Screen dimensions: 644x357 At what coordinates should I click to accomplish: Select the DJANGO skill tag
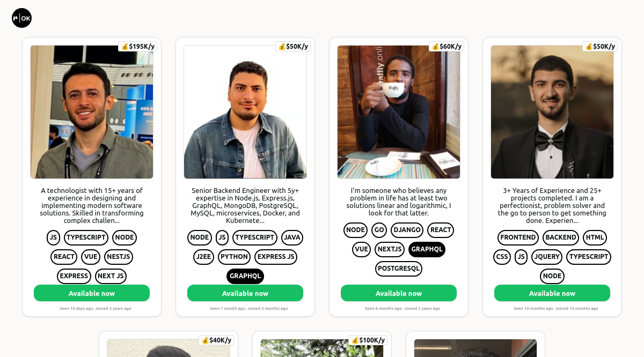pos(407,230)
